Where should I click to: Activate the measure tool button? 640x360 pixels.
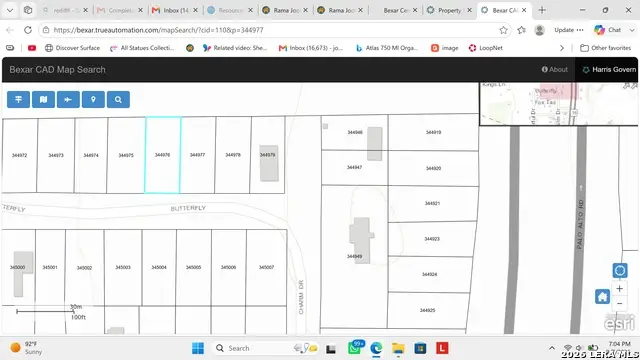(x=68, y=99)
